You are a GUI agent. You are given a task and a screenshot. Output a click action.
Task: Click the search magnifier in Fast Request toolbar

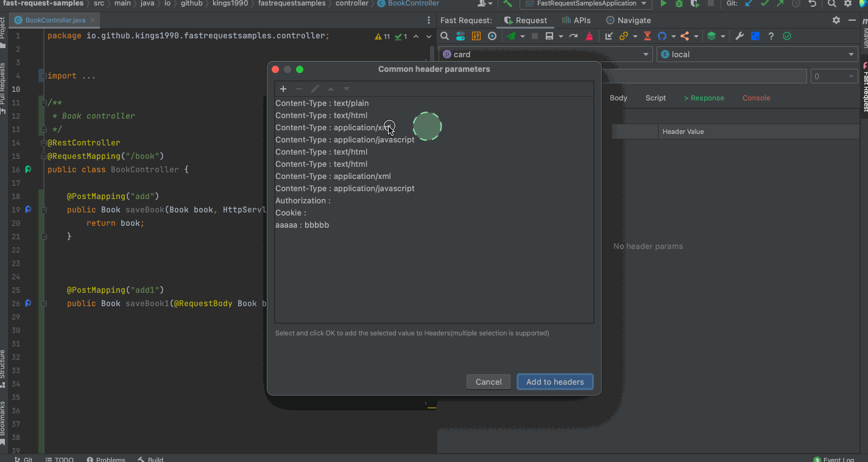point(445,37)
